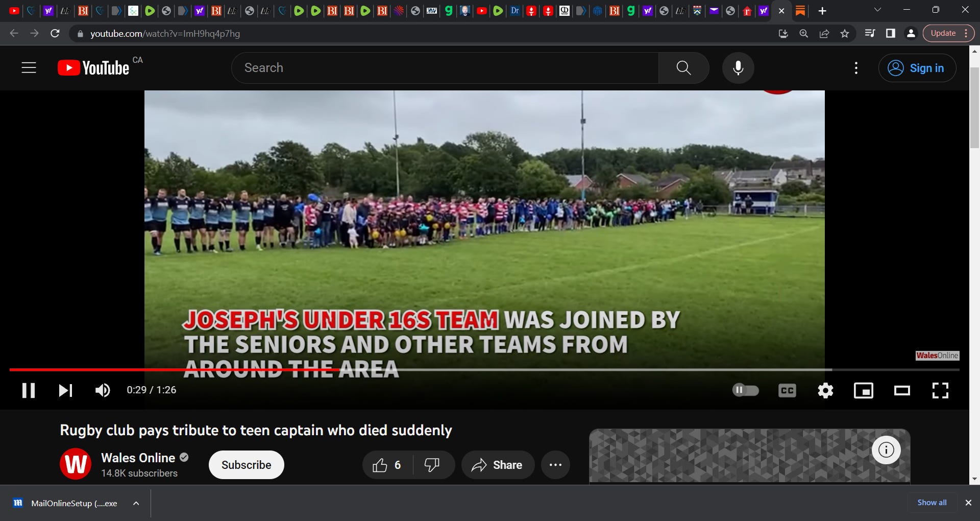Show all downloads

click(x=932, y=503)
